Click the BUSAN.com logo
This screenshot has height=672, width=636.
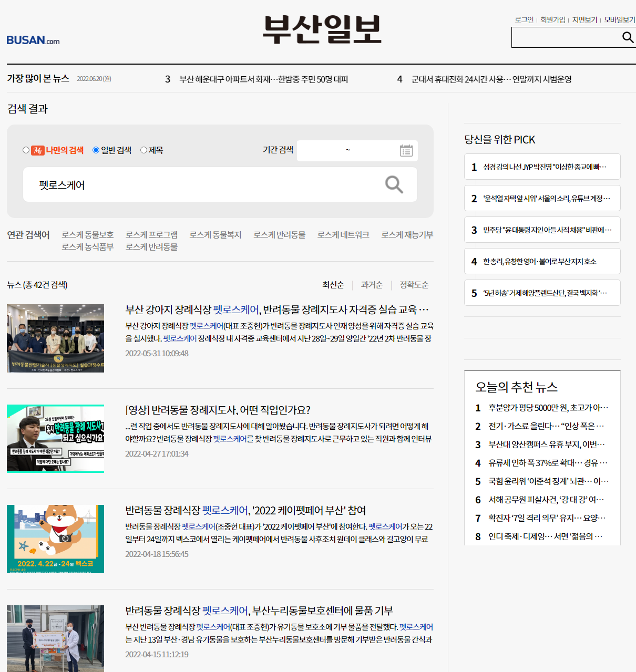(x=33, y=40)
